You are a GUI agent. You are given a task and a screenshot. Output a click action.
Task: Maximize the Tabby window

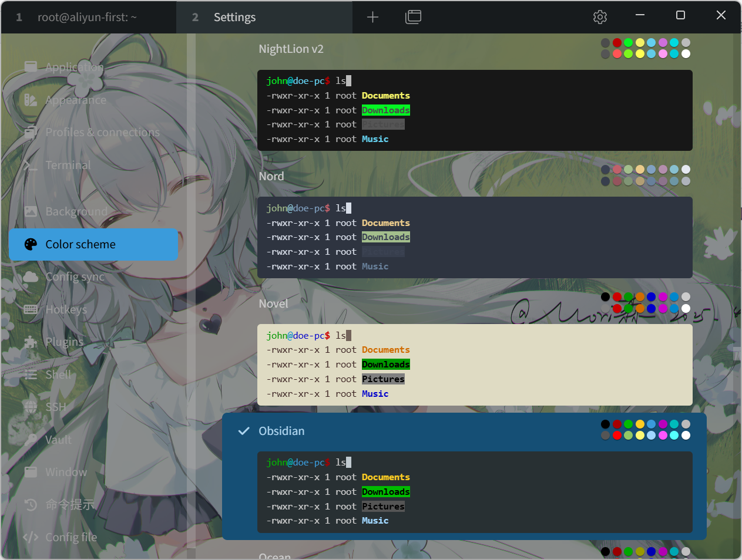[680, 15]
